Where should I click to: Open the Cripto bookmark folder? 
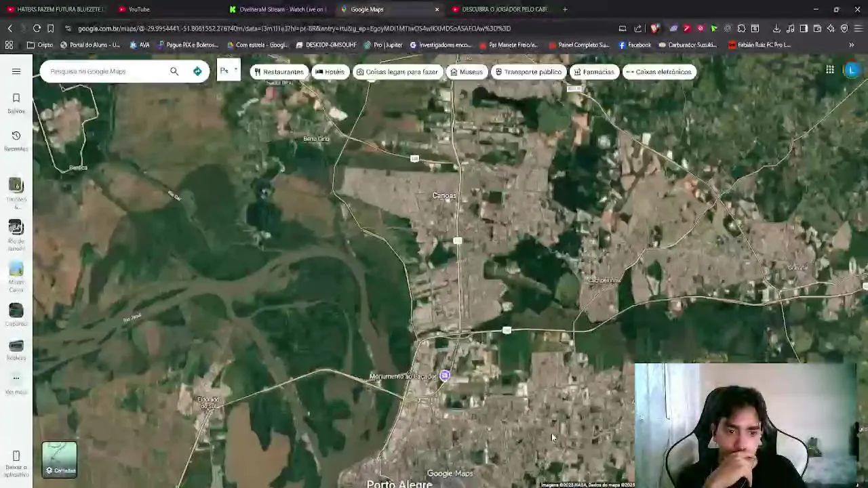(x=40, y=45)
